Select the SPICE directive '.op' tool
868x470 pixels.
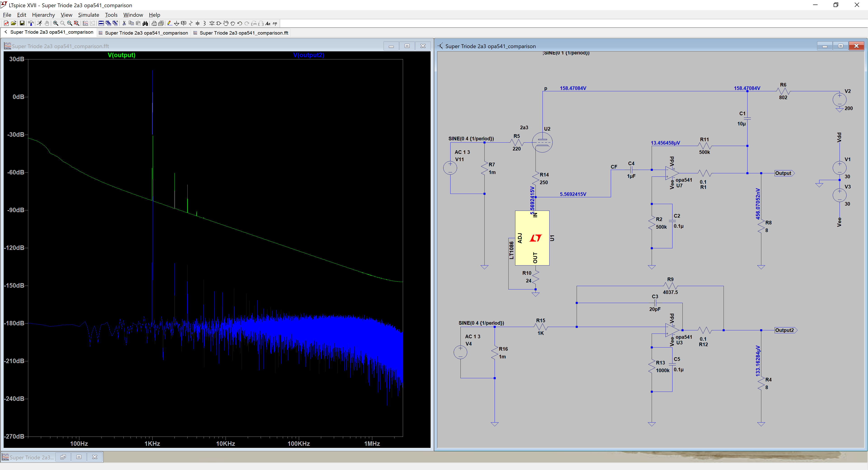pyautogui.click(x=275, y=23)
